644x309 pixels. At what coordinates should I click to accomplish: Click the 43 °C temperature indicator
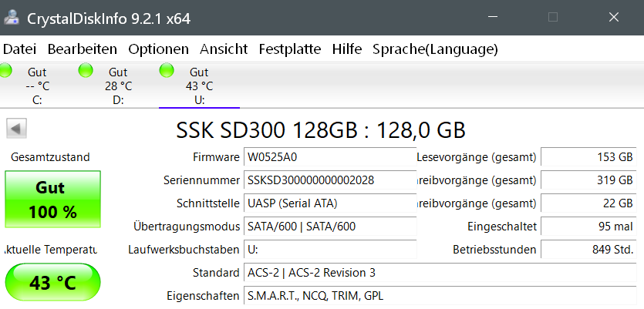[x=52, y=283]
